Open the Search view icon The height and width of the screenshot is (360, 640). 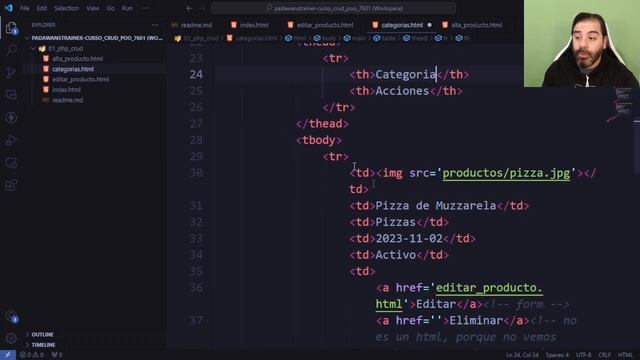[x=11, y=50]
